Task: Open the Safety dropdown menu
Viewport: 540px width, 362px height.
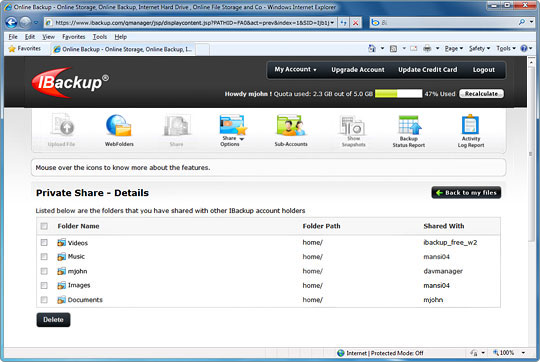Action: [x=479, y=49]
